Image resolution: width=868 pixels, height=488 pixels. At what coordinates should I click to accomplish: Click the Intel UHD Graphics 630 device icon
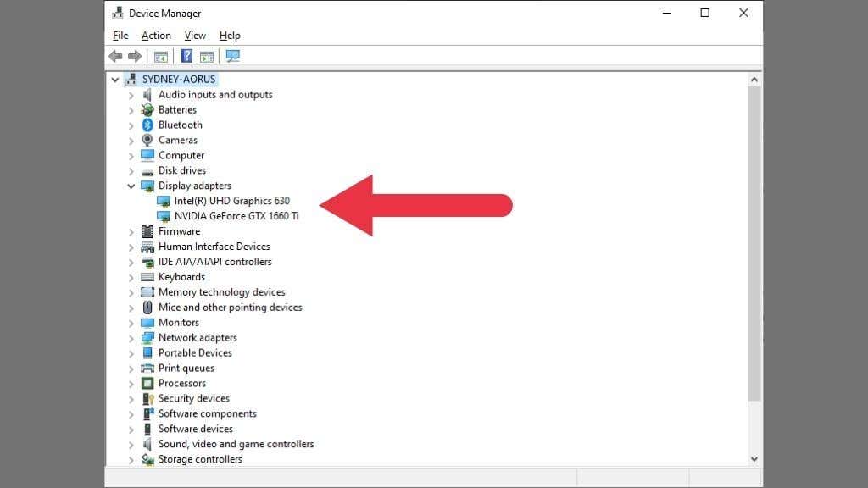coord(164,201)
